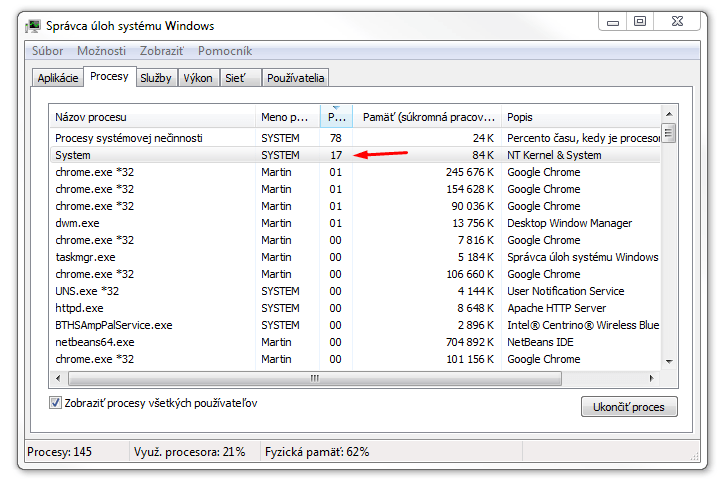The height and width of the screenshot is (485, 722).
Task: Switch to the Služby tab
Action: [x=155, y=78]
